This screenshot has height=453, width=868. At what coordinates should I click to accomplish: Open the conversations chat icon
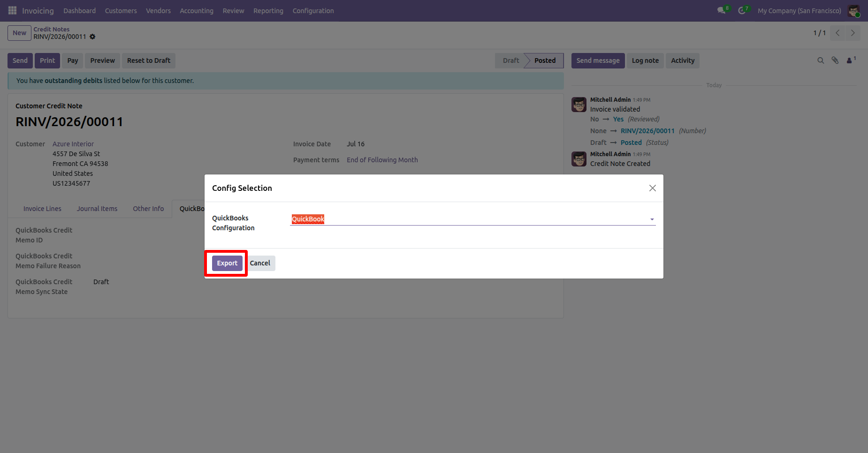pyautogui.click(x=722, y=10)
